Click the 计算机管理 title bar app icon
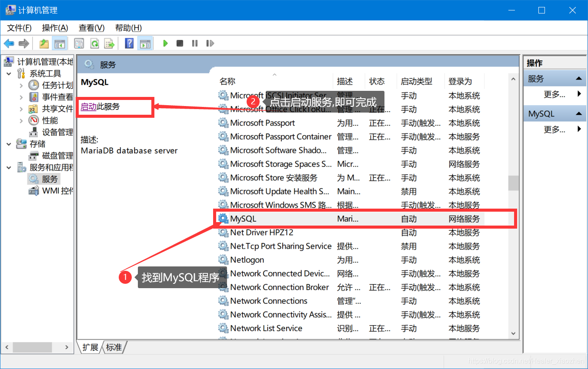The height and width of the screenshot is (369, 588). click(x=10, y=10)
